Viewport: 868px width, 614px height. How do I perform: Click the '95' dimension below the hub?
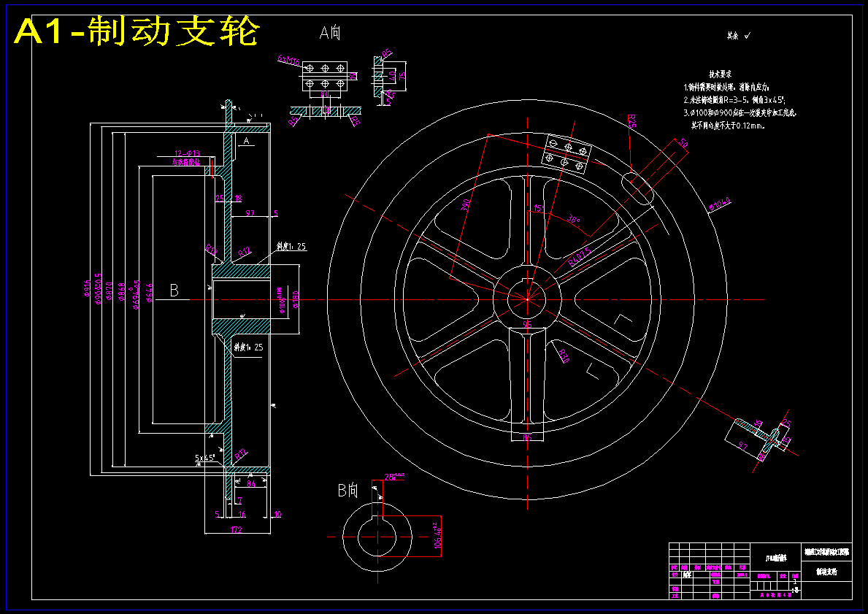tap(527, 324)
